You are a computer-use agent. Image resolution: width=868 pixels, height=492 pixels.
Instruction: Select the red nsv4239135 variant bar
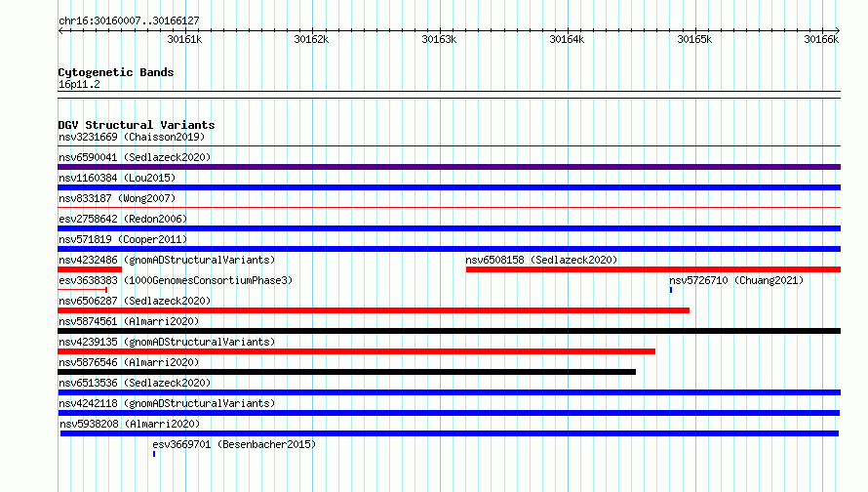tap(357, 351)
